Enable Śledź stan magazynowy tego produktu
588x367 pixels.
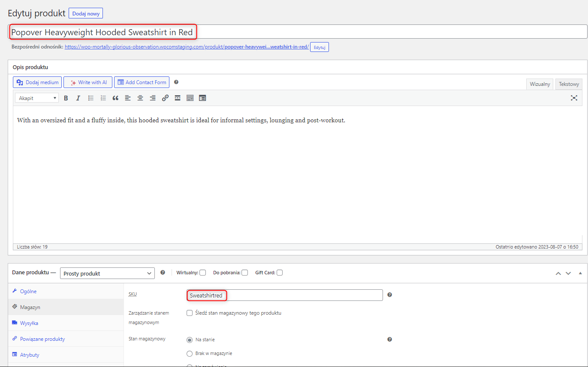tap(190, 313)
